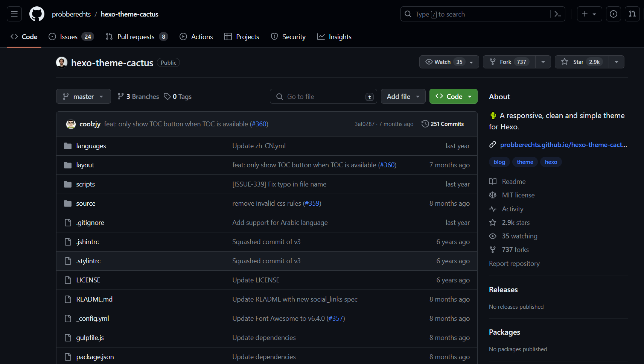Click the gulpfile.js file icon
The width and height of the screenshot is (644, 364).
tap(68, 338)
